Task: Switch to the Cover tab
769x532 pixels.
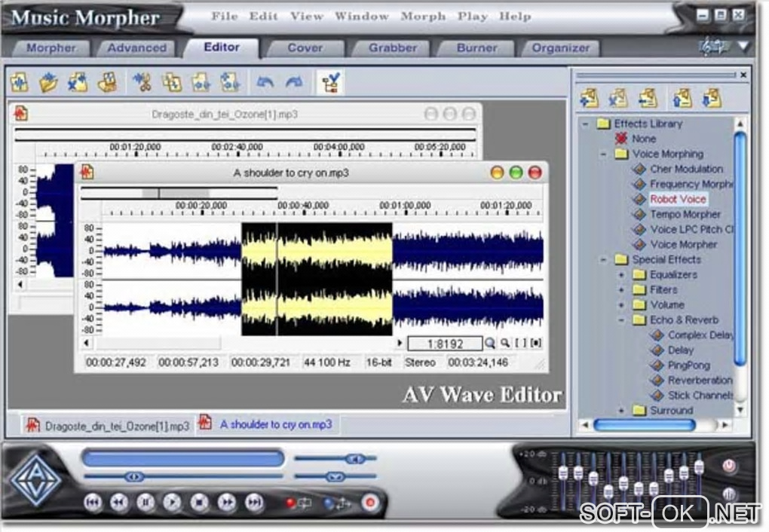Action: click(x=305, y=48)
